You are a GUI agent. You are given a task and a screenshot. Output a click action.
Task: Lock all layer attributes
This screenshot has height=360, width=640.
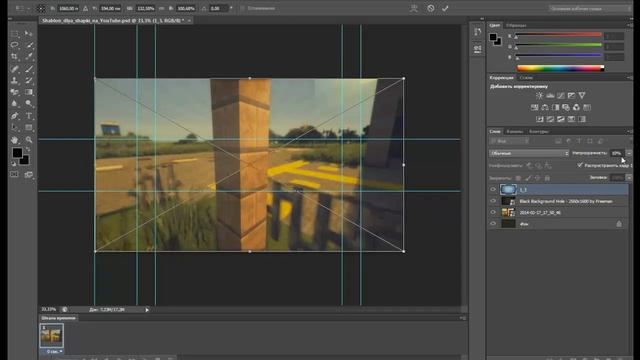(547, 178)
